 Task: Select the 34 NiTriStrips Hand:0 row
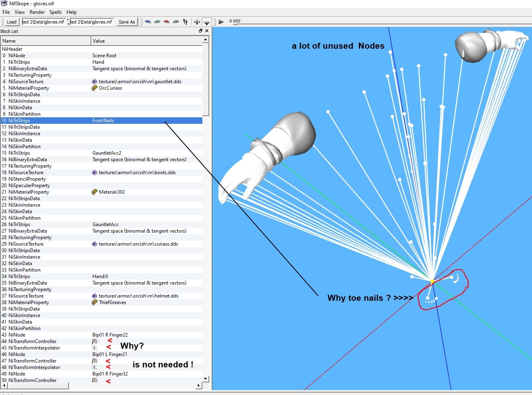click(101, 276)
